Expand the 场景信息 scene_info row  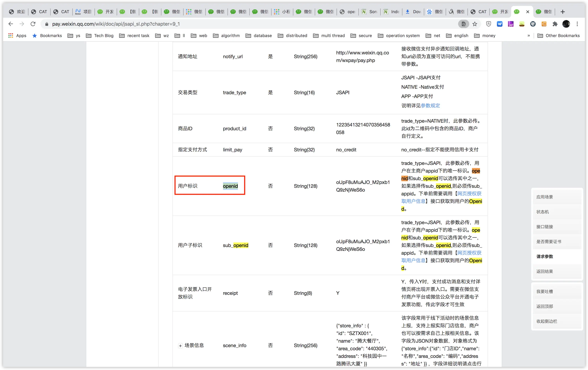(180, 345)
